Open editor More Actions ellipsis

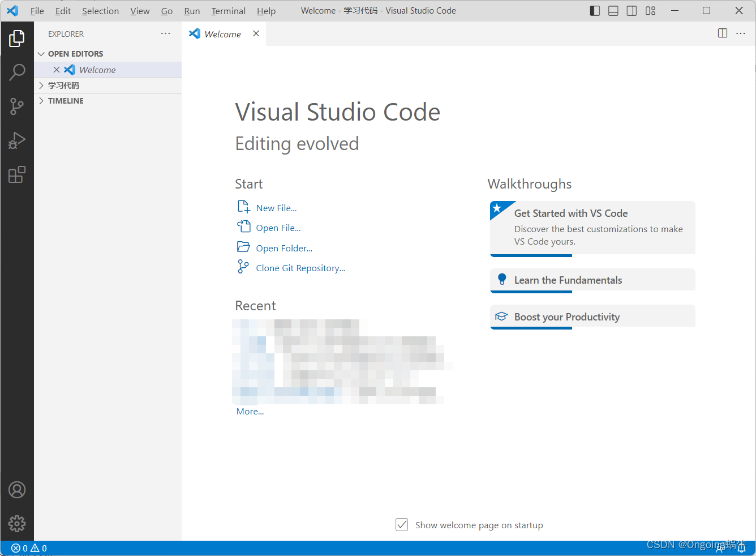(741, 33)
